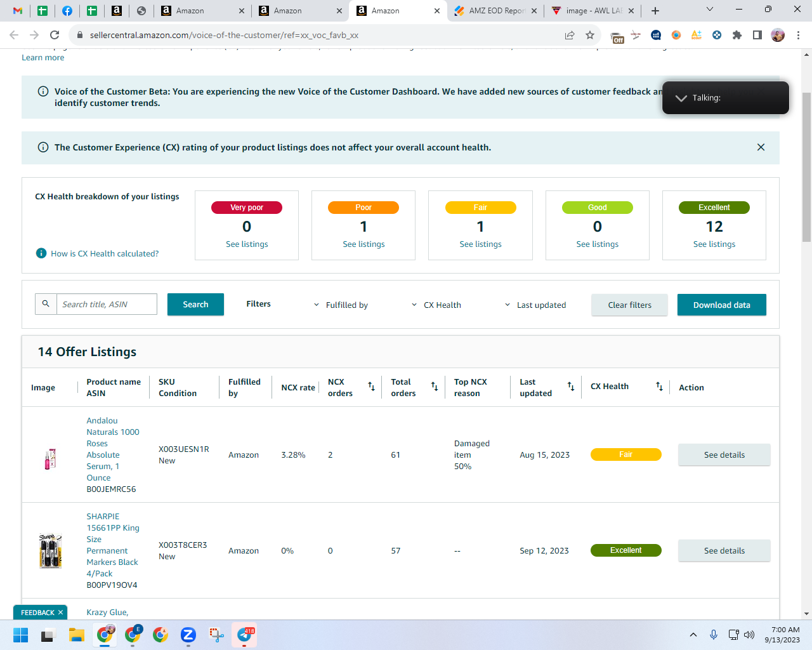Open Task View from the taskbar
The height and width of the screenshot is (650, 812).
(x=48, y=635)
